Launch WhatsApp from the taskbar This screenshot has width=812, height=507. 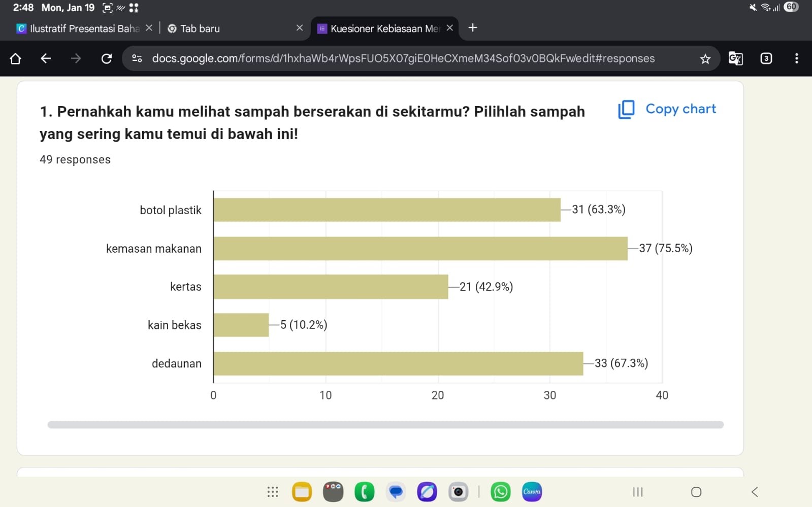pyautogui.click(x=500, y=492)
